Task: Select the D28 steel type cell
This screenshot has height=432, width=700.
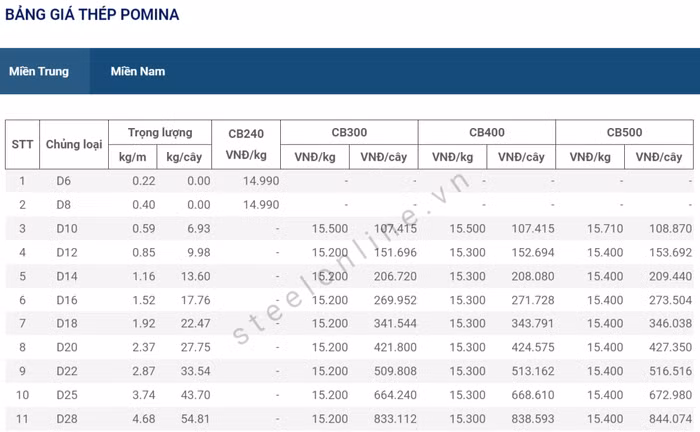Action: pyautogui.click(x=66, y=419)
